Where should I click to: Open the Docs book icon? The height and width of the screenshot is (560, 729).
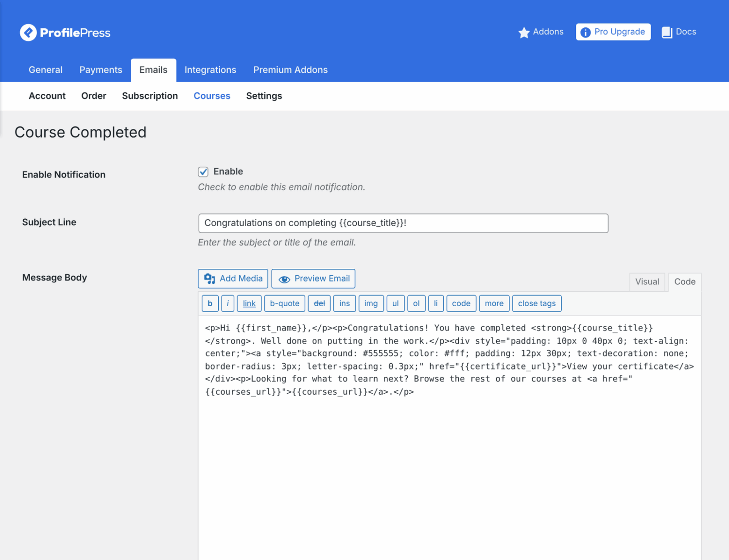click(x=667, y=33)
